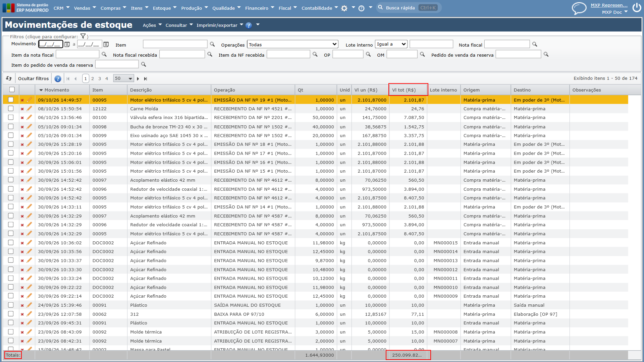This screenshot has height=362, width=644.
Task: Click the search magnifier next to Item field
Action: click(212, 44)
